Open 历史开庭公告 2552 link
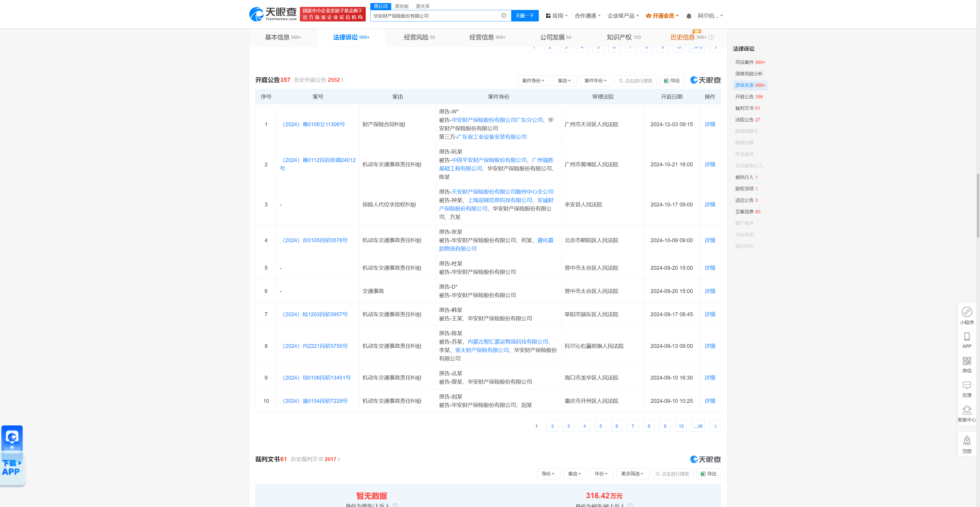980x507 pixels. click(x=319, y=80)
